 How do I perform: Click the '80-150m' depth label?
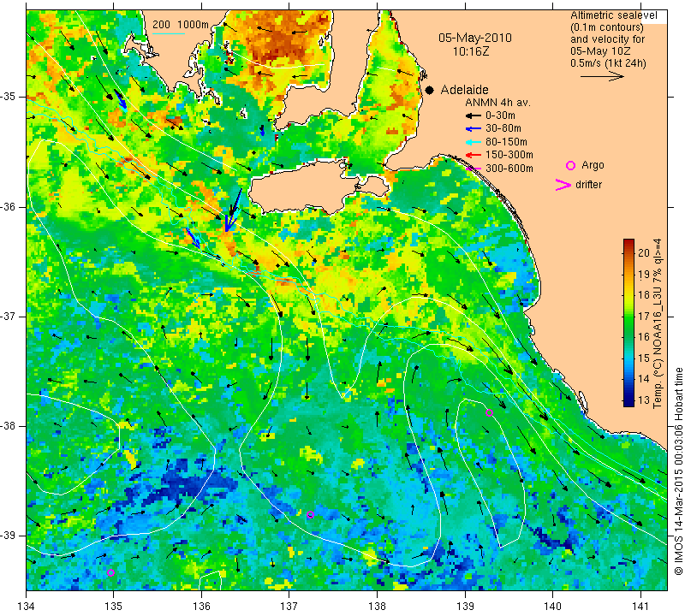(x=506, y=142)
